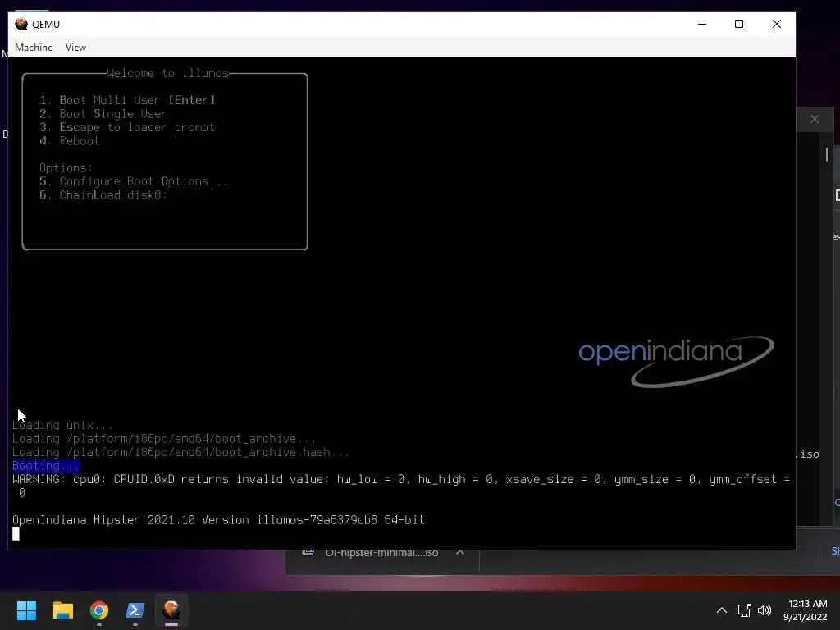Screen dimensions: 840x630
Task: Close the QEMU window
Action: [x=776, y=24]
